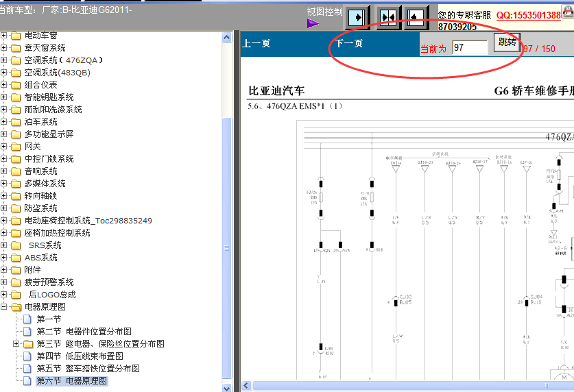Select the 第二节 电器件位置分布图 item
The height and width of the screenshot is (392, 574).
coord(84,331)
